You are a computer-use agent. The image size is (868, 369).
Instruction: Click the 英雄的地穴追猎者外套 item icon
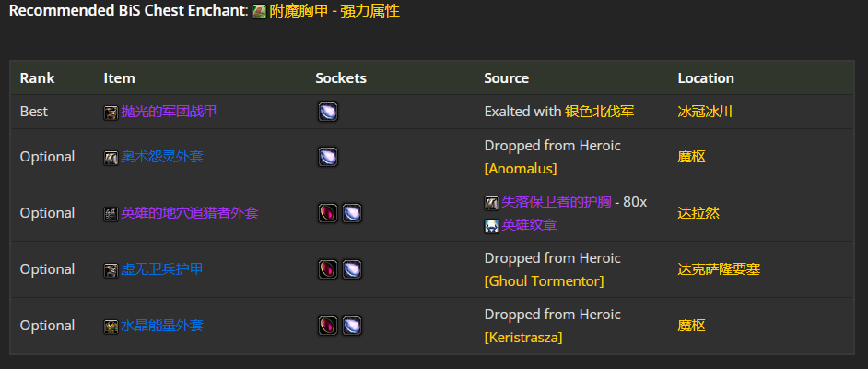pyautogui.click(x=111, y=214)
